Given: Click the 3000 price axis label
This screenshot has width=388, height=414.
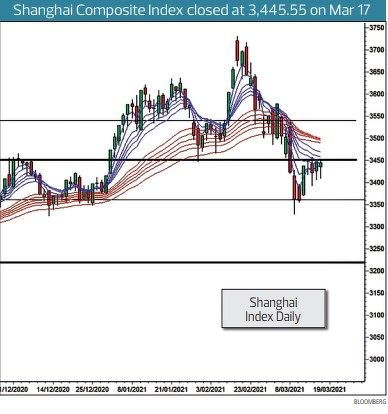Looking at the screenshot, I should (x=377, y=359).
